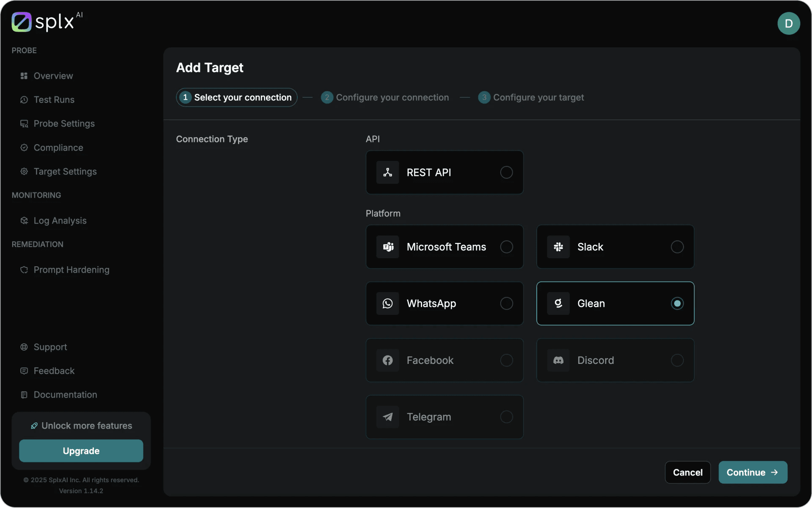Select the Facebook radio button
The width and height of the screenshot is (812, 508).
tap(506, 360)
